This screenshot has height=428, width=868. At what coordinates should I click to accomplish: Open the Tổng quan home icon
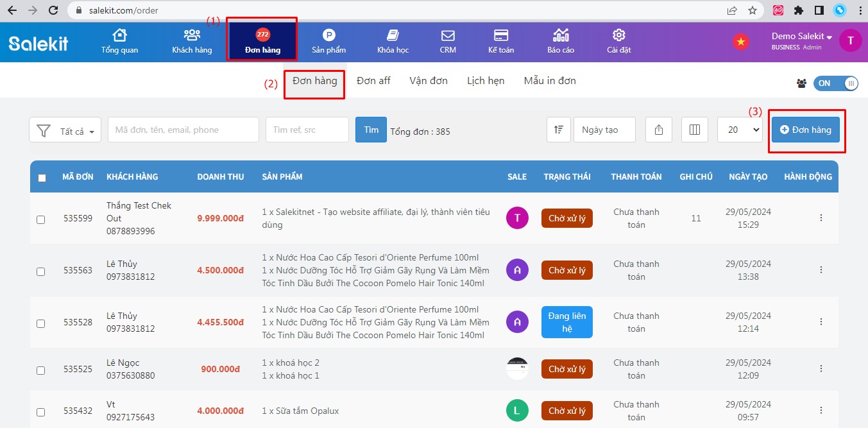(x=119, y=36)
